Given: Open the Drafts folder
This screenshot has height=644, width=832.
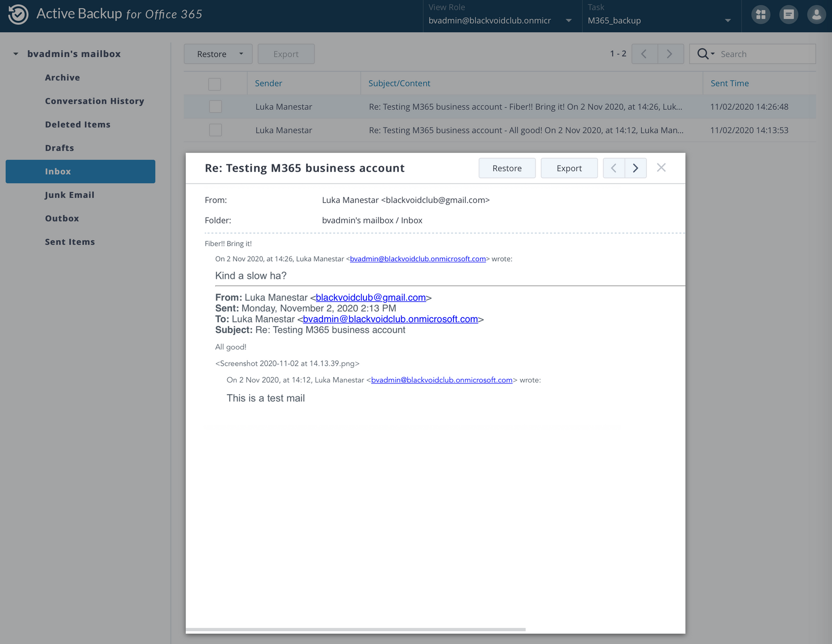Looking at the screenshot, I should [x=59, y=148].
